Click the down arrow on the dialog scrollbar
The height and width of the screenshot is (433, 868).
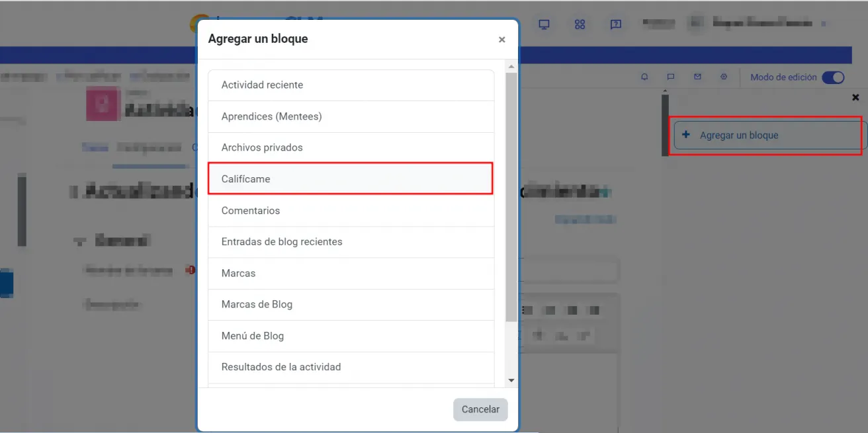(x=511, y=380)
